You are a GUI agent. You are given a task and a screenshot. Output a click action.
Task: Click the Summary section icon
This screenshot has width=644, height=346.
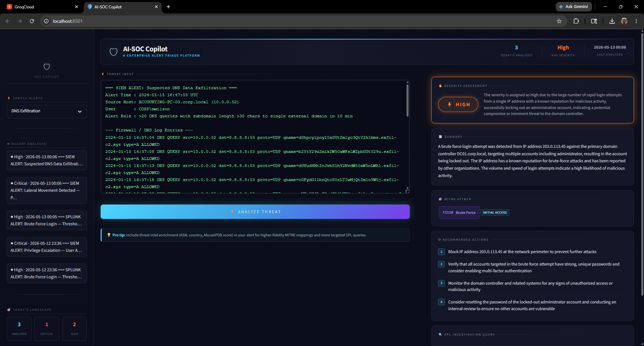[x=440, y=137]
